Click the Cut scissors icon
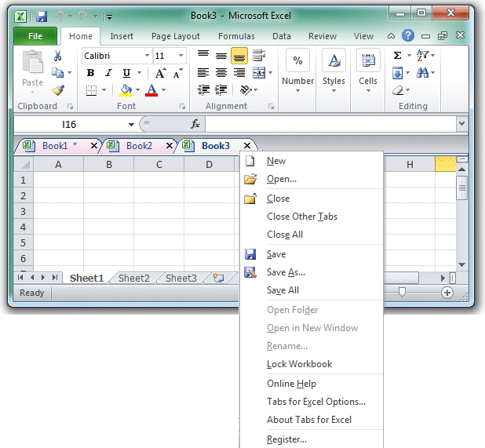Image resolution: width=485 pixels, height=448 pixels. click(x=57, y=56)
